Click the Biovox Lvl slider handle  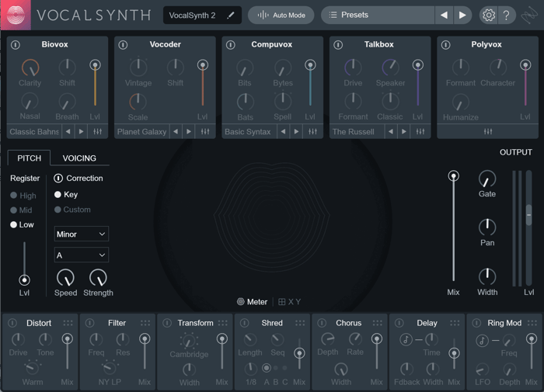(95, 64)
